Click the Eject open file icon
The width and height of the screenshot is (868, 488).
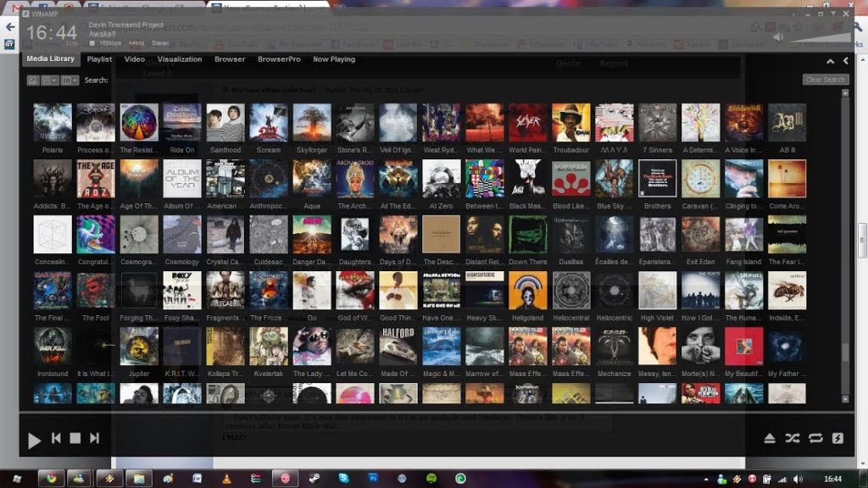770,438
